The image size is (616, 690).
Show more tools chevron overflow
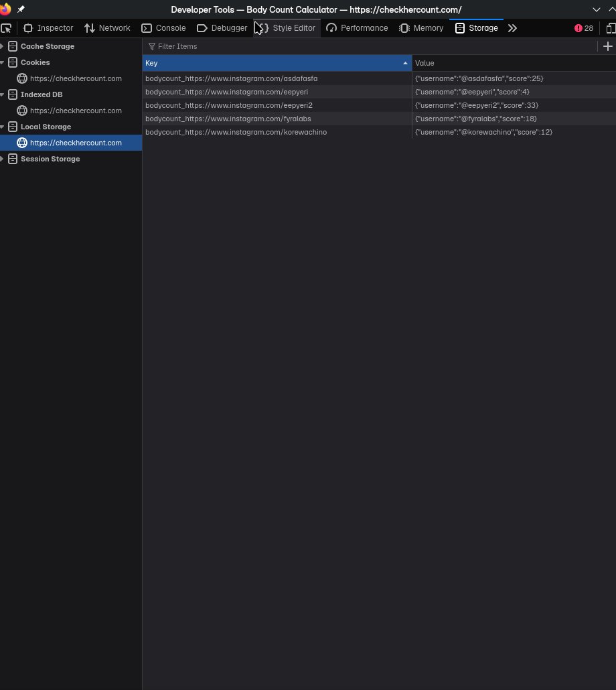(x=512, y=28)
